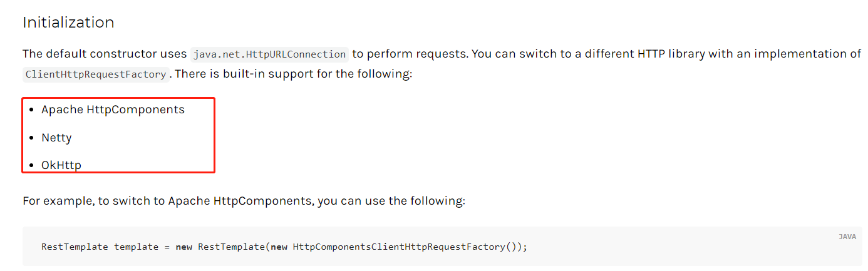
Task: Click the JAVA language label in code block
Action: coord(847,237)
